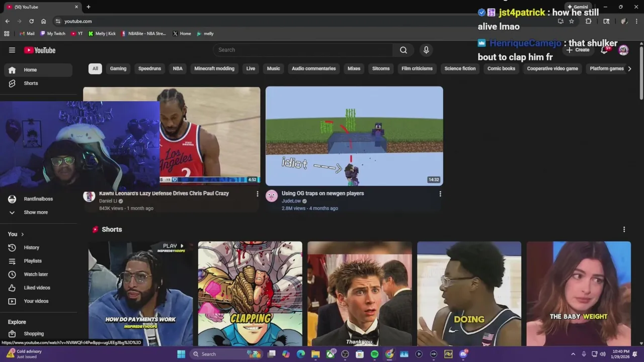Image resolution: width=644 pixels, height=362 pixels.
Task: Click the YouTube search input field
Action: [303, 50]
